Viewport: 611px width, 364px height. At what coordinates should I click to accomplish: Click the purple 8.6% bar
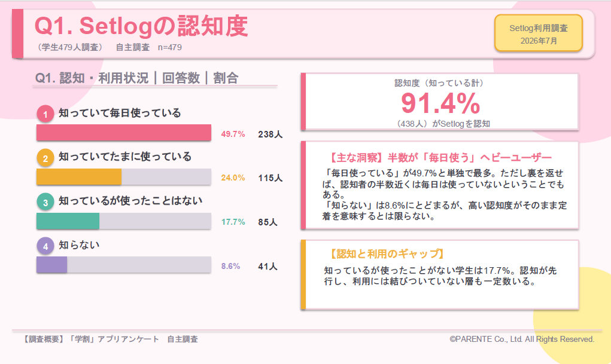[52, 265]
